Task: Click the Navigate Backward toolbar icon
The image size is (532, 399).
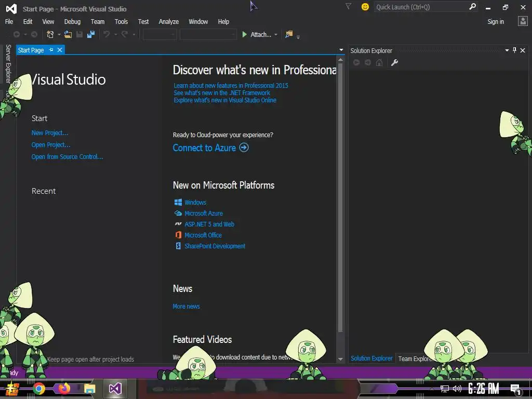Action: click(16, 34)
